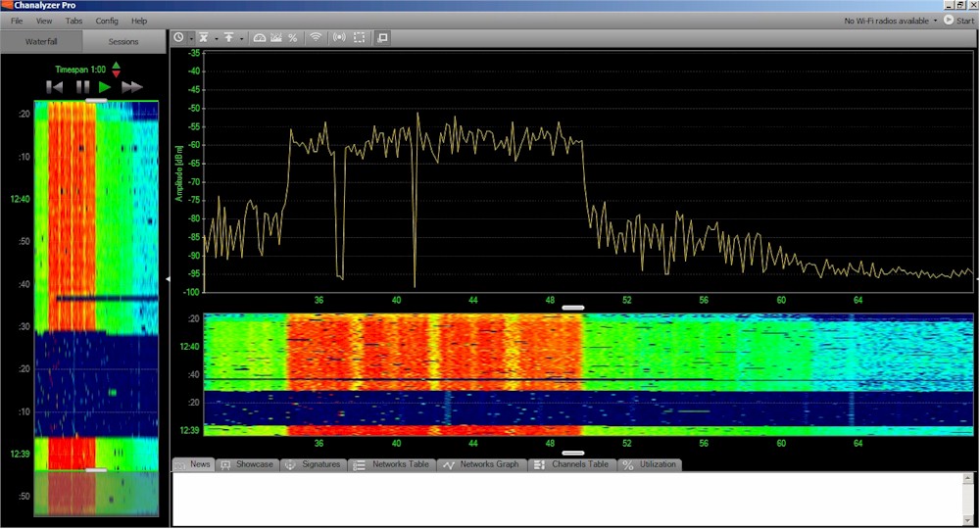
Task: Click channel 64 on spectrum graph axis
Action: (858, 301)
